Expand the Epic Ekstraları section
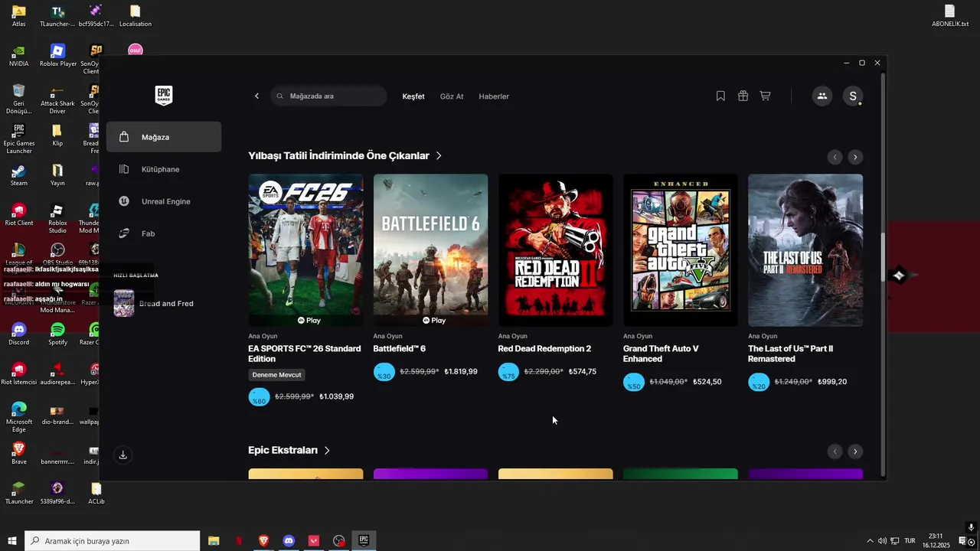The width and height of the screenshot is (980, 551). [289, 450]
